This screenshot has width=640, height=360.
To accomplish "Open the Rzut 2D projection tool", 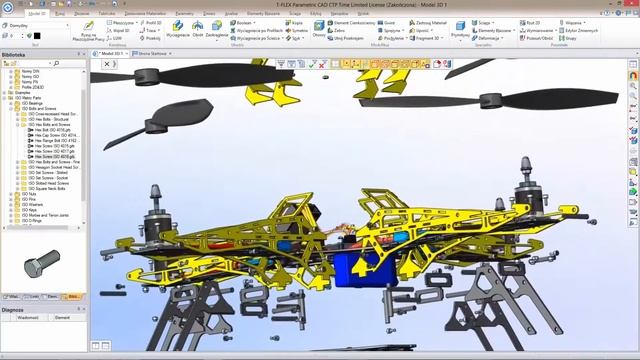I will point(530,23).
